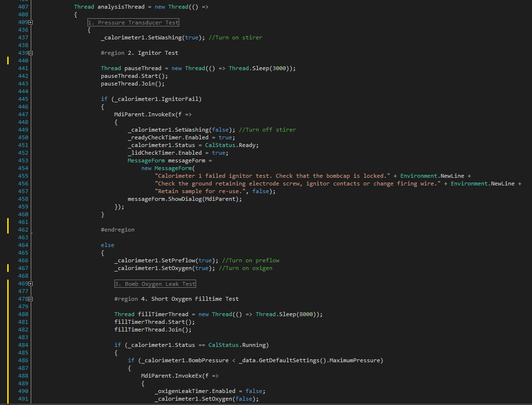Click '//Turn off stirer' comment
Viewport: 532px width, 405px height.
(x=267, y=130)
